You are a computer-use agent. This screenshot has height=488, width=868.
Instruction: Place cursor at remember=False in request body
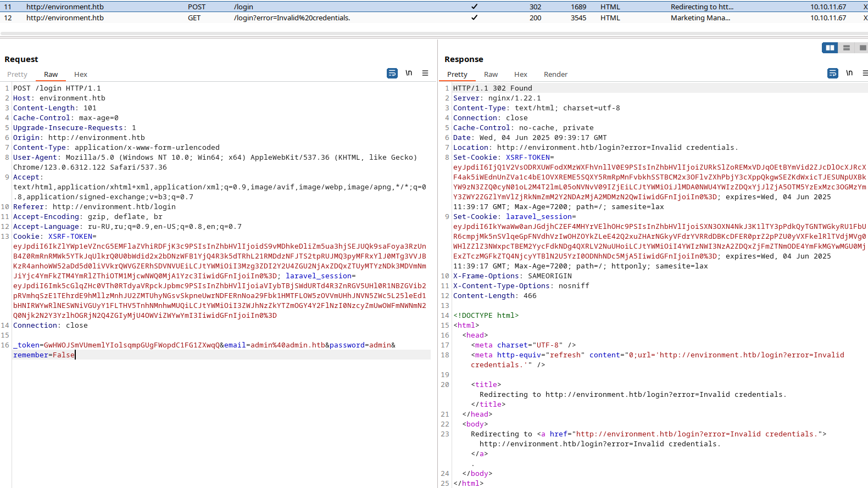[x=44, y=355]
